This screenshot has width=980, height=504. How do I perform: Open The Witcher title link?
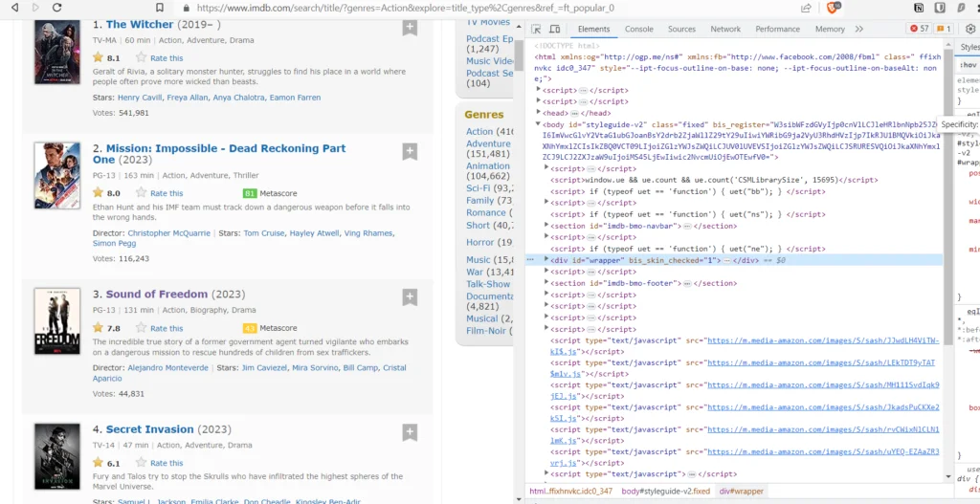click(140, 24)
